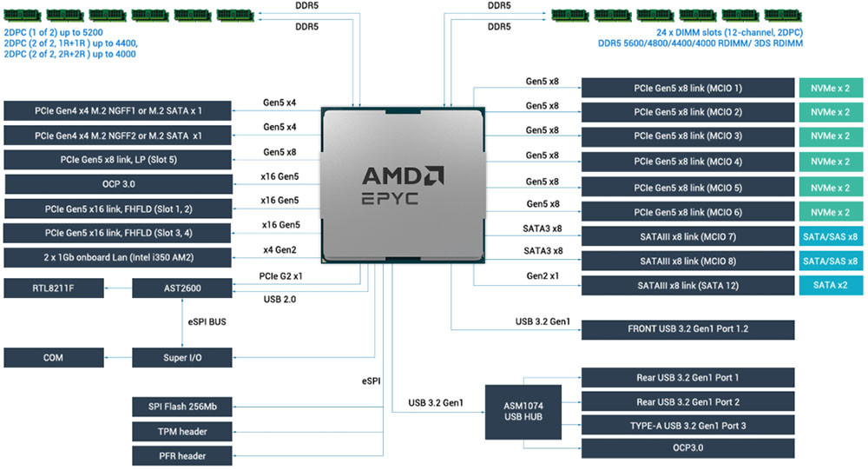Click 'USB 3.2 Gen1' label beside FRONT USB block
The height and width of the screenshot is (470, 868).
click(x=542, y=321)
